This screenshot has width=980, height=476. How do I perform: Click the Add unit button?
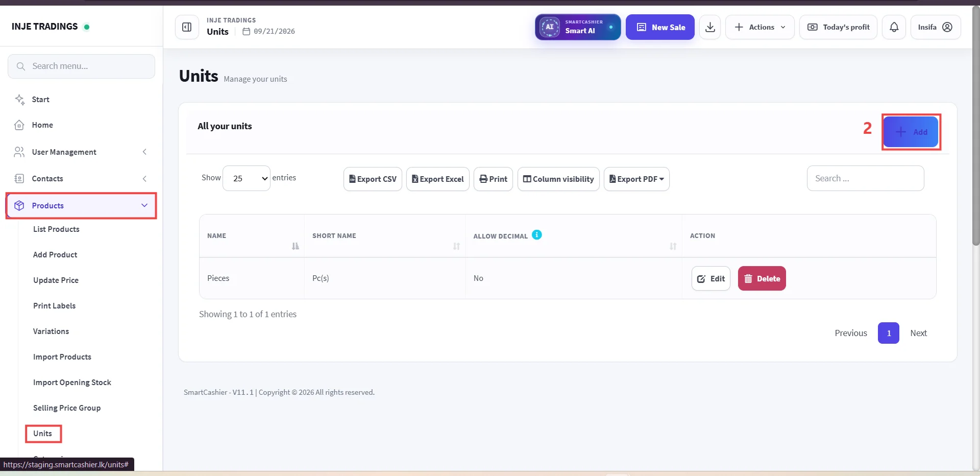[911, 132]
